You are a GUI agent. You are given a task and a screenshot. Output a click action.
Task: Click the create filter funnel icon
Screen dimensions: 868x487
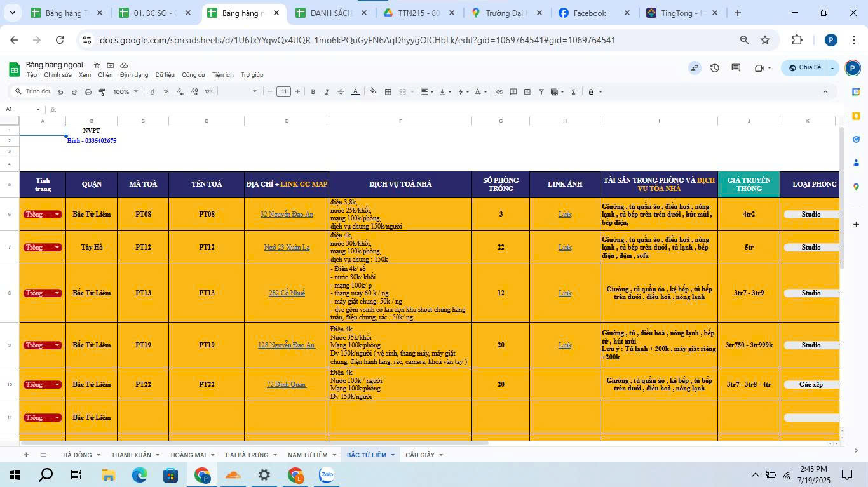tap(541, 92)
